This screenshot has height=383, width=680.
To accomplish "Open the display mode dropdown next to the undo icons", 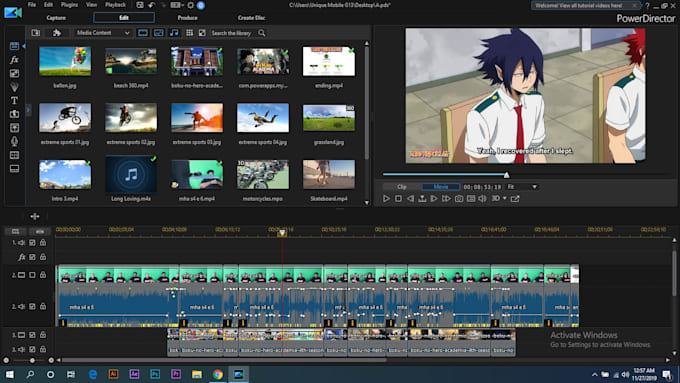I will pos(177,5).
